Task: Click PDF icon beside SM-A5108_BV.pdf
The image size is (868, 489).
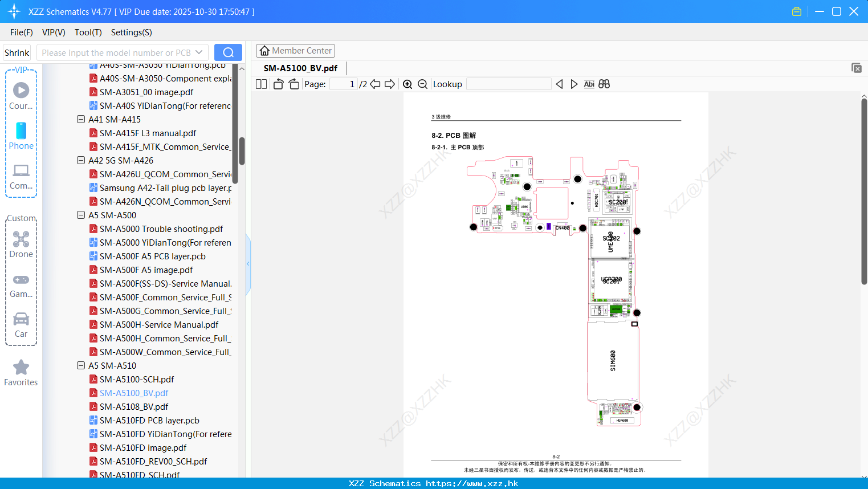Action: tap(93, 407)
